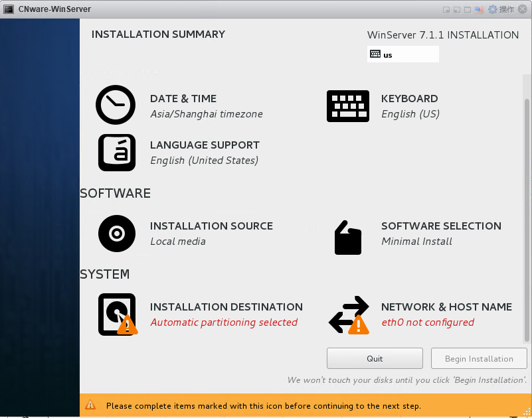Open Installation Destination hard disk icon
This screenshot has height=418, width=532.
point(118,314)
